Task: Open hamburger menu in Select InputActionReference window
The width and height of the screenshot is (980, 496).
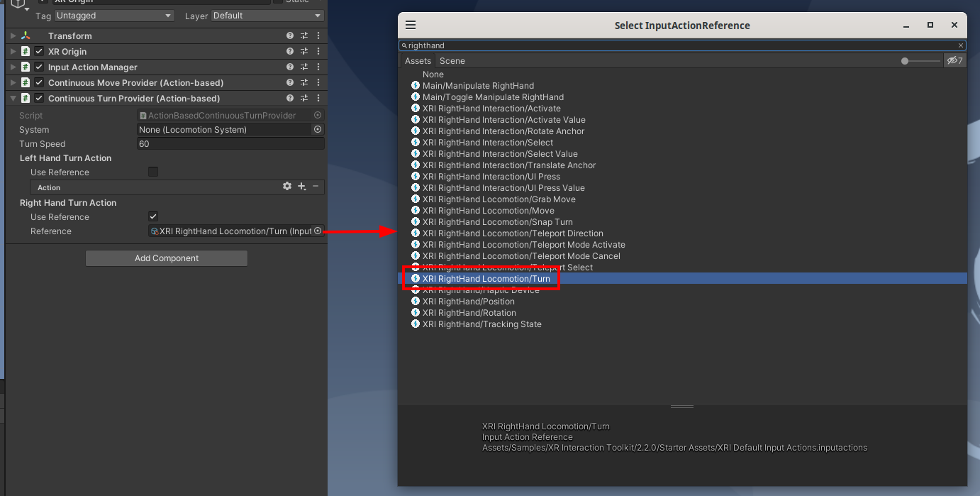Action: pos(411,25)
